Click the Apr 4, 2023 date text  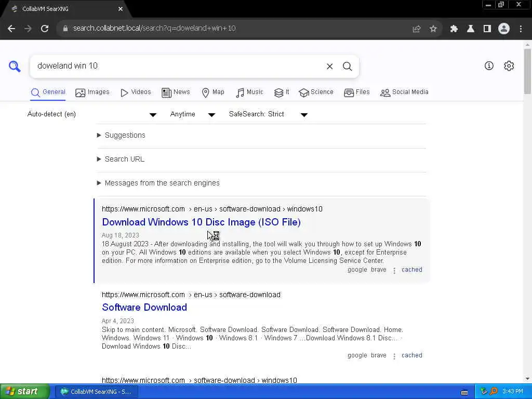(x=118, y=321)
